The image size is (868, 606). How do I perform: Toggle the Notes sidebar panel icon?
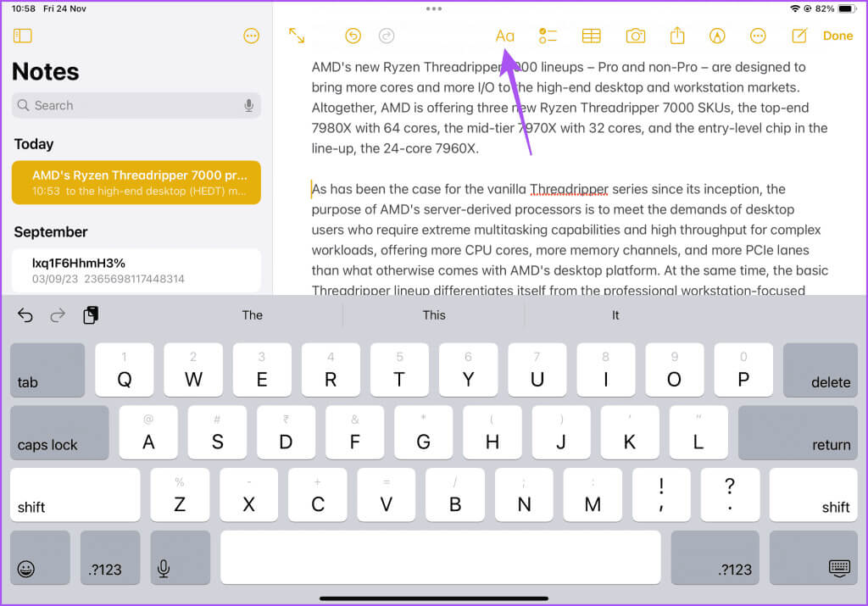[x=23, y=36]
